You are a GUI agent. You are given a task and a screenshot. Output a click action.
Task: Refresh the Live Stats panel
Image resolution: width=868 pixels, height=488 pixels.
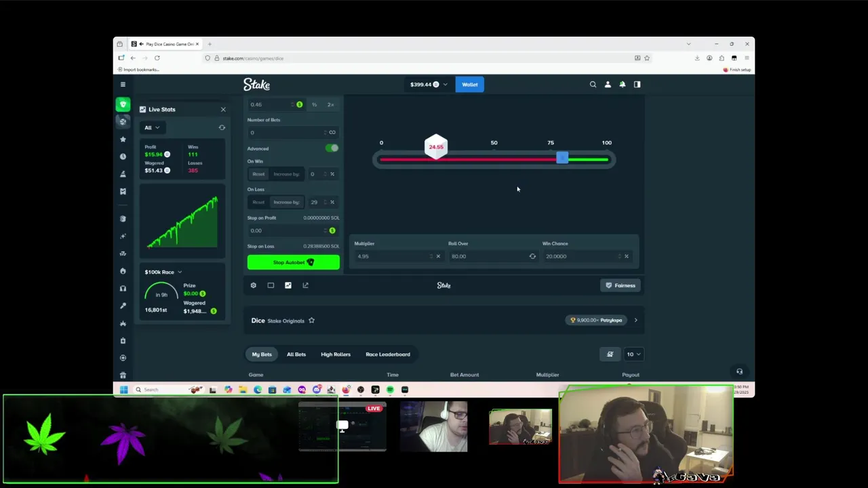point(222,127)
